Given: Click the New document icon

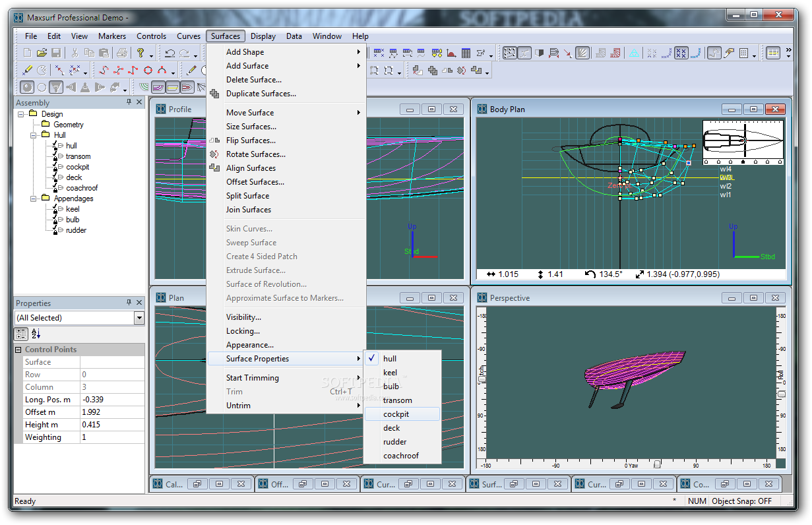Looking at the screenshot, I should [28, 53].
